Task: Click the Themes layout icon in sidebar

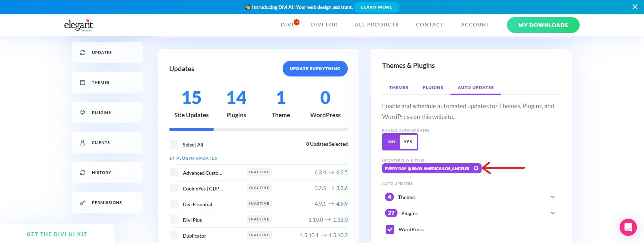Action: 83,83
